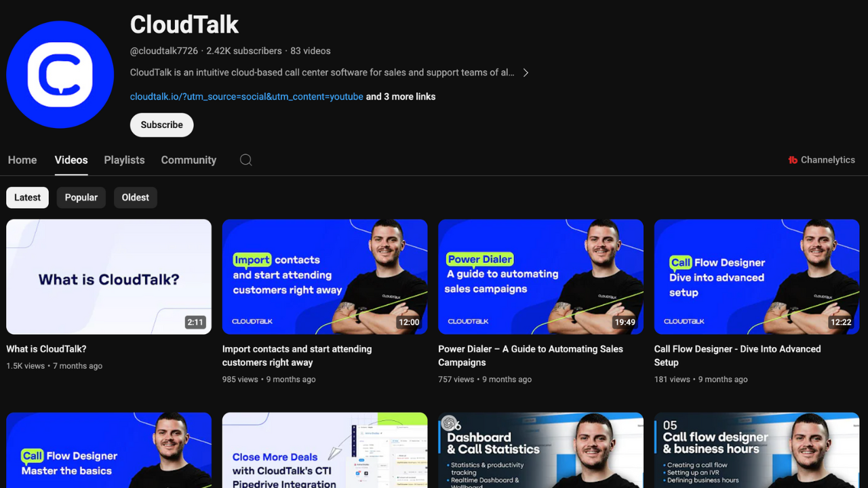Viewport: 868px width, 488px height.
Task: Open the 'What is CloudTalk?' video thumbnail
Action: pos(108,277)
